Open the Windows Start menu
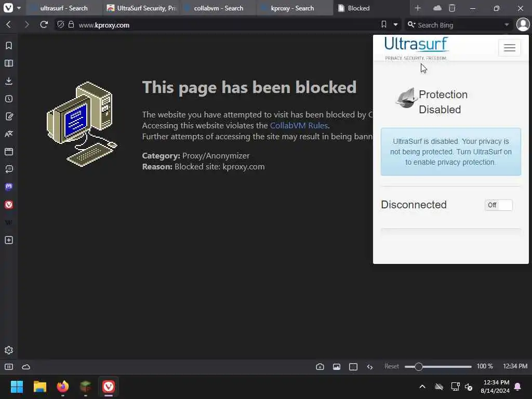Screen dimensions: 532x399 tap(17, 387)
